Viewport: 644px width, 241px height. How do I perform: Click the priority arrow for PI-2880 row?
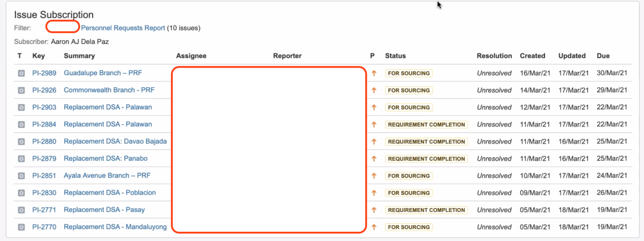(x=374, y=141)
